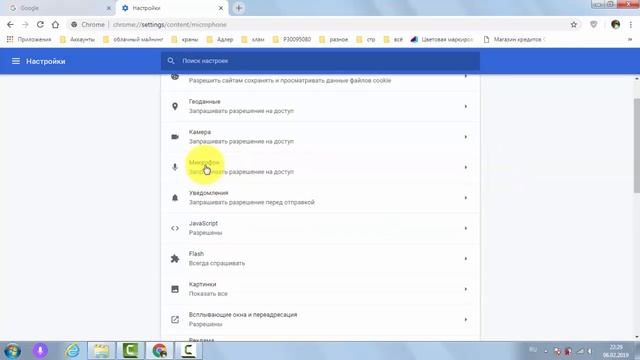Click the search magnifier icon in Settings
640x360 pixels.
click(x=171, y=61)
